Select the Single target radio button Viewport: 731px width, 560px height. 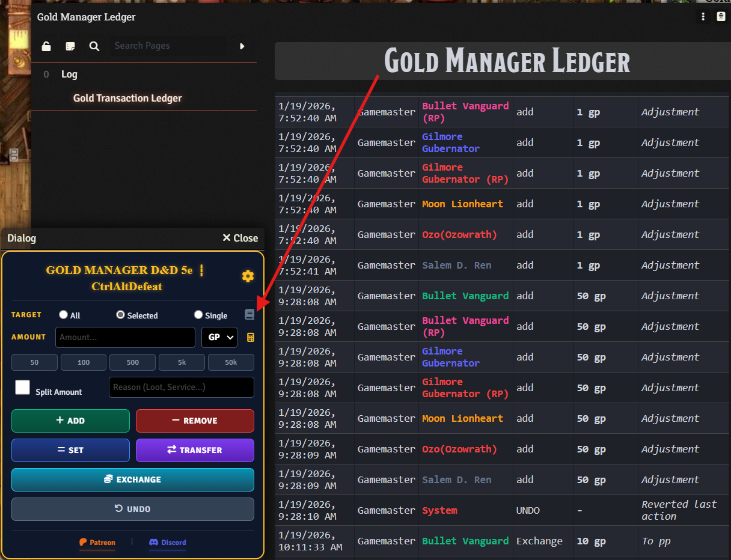click(198, 315)
